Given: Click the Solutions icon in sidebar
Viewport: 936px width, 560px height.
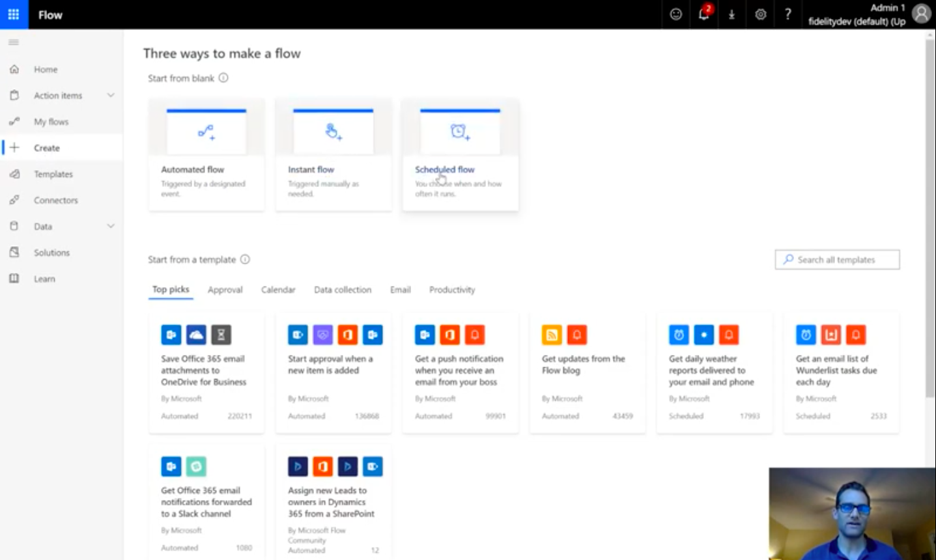Looking at the screenshot, I should [x=14, y=252].
